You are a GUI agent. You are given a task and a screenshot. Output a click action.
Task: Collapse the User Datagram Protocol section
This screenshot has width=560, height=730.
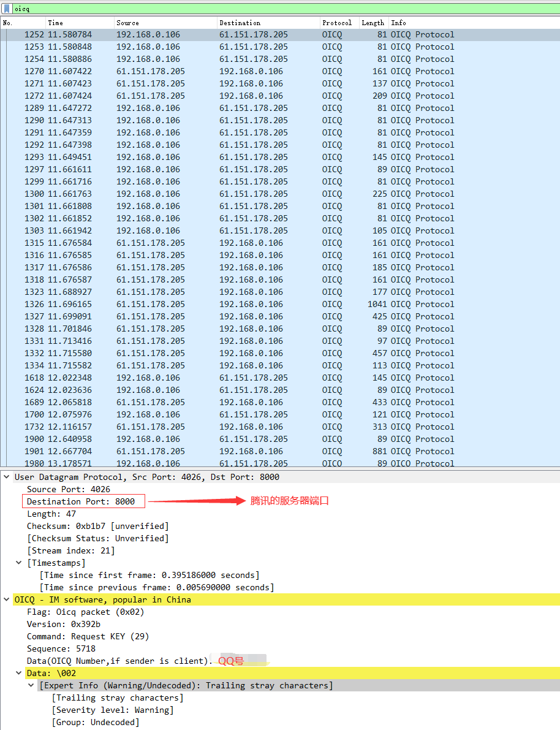tap(7, 477)
